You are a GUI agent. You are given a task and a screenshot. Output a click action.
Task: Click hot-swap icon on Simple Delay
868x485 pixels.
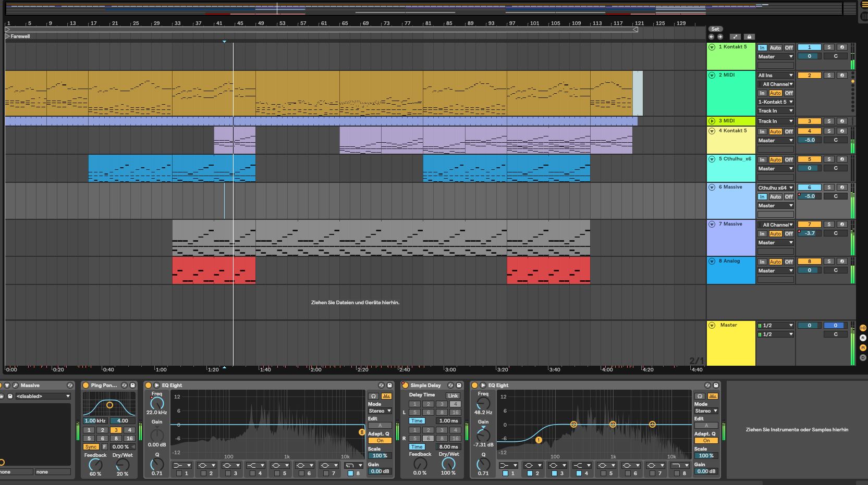(451, 385)
